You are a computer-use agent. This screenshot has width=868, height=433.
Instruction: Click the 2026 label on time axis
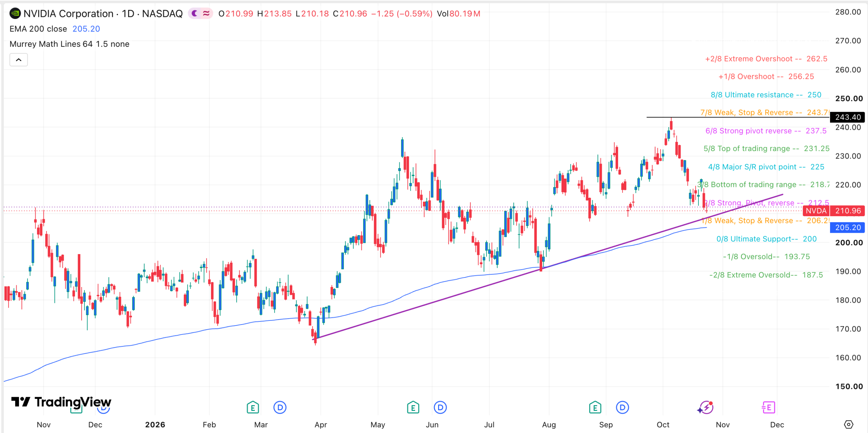click(x=155, y=425)
